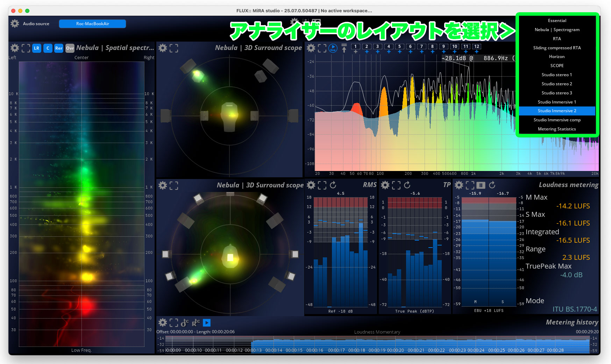Select Studio Immersive 1 layout
The height and width of the screenshot is (364, 611).
(x=557, y=102)
